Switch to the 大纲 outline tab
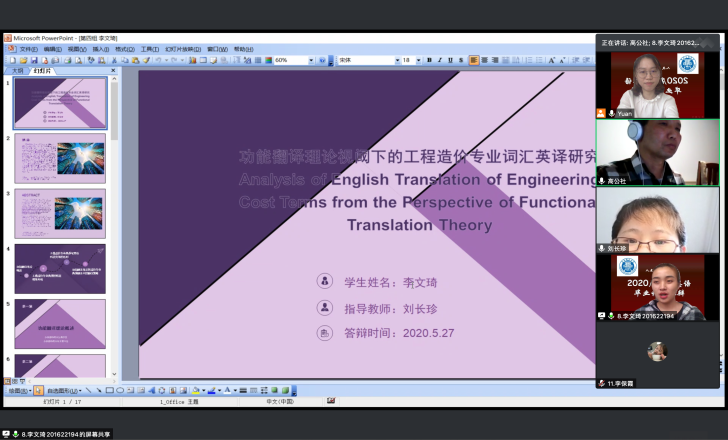The height and width of the screenshot is (440, 728). [18, 71]
